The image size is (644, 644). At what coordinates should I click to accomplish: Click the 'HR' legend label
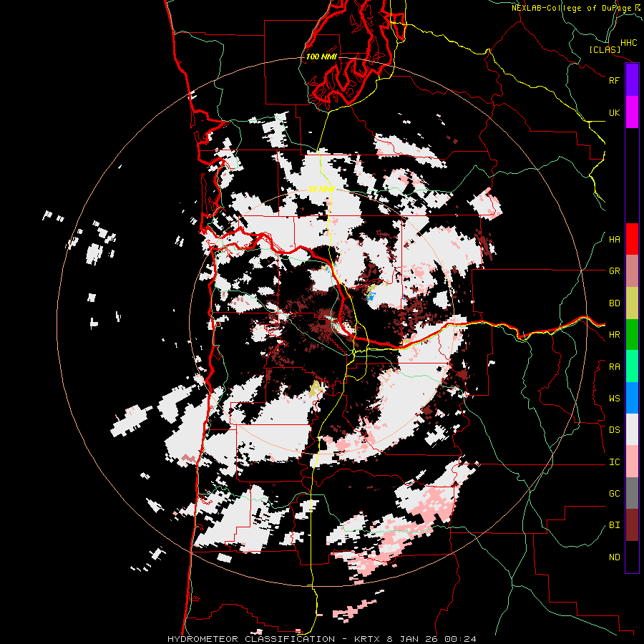click(x=614, y=335)
